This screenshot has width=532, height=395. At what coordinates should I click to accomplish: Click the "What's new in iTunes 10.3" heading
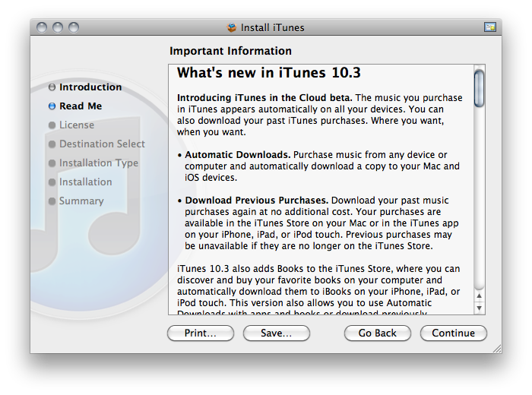(x=269, y=73)
